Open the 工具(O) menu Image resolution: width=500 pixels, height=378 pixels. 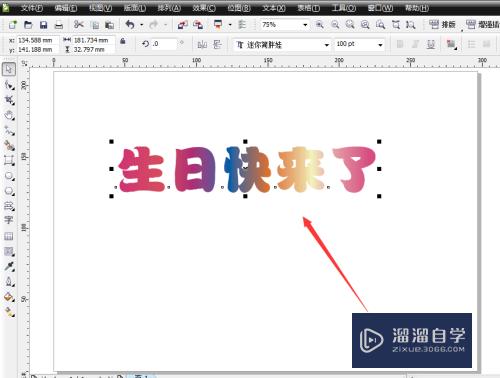point(344,8)
